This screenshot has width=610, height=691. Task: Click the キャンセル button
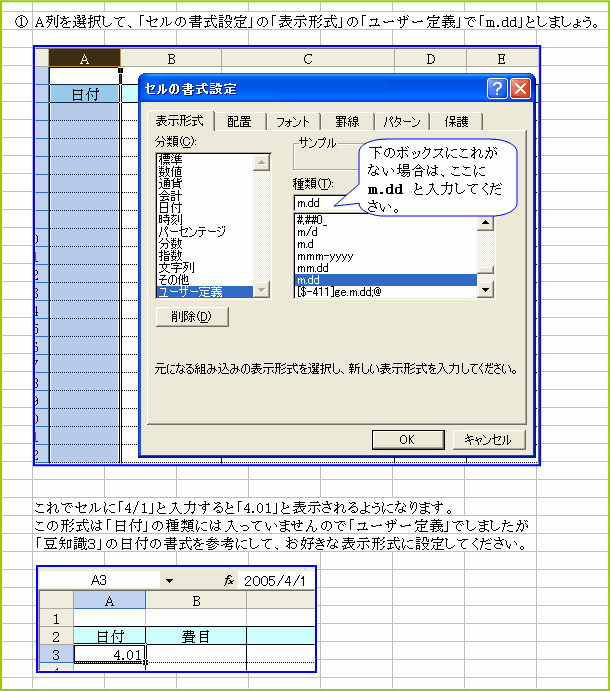coord(489,439)
